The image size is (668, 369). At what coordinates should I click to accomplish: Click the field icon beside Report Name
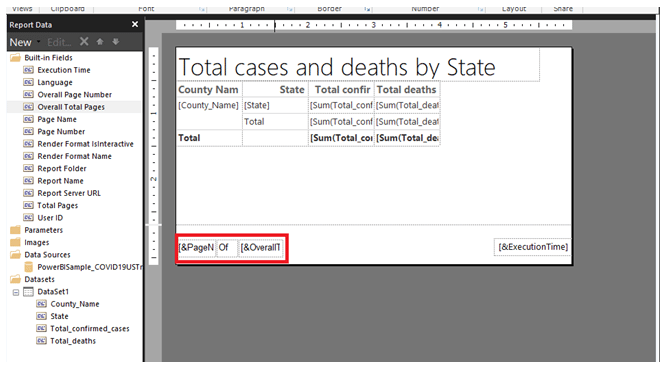(29, 181)
